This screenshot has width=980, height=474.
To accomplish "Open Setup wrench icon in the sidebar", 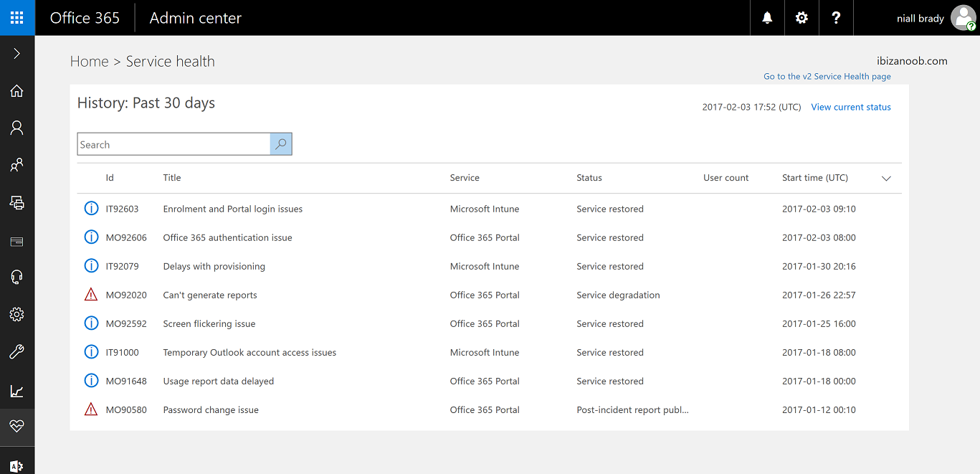I will click(17, 351).
